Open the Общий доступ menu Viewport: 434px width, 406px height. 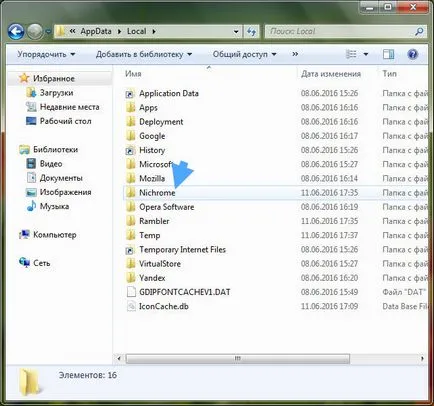click(x=245, y=54)
